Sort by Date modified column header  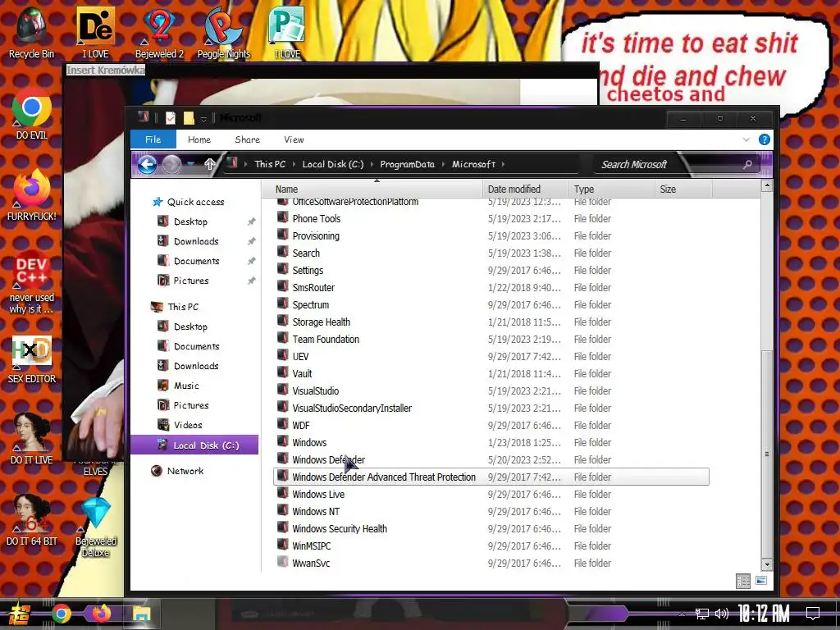point(525,189)
